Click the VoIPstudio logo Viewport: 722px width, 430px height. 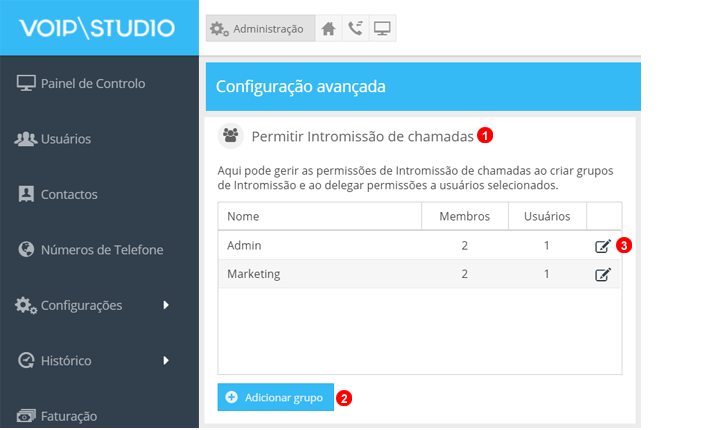click(97, 27)
